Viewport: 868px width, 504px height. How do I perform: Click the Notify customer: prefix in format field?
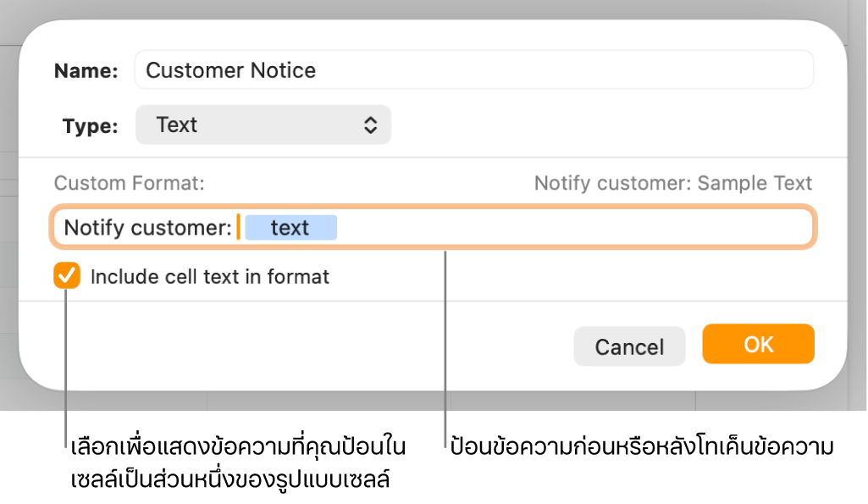point(147,228)
